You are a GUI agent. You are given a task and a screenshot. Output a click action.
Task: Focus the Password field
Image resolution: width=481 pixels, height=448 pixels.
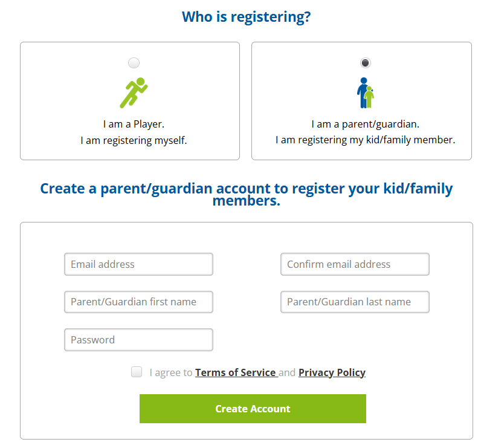click(x=138, y=340)
